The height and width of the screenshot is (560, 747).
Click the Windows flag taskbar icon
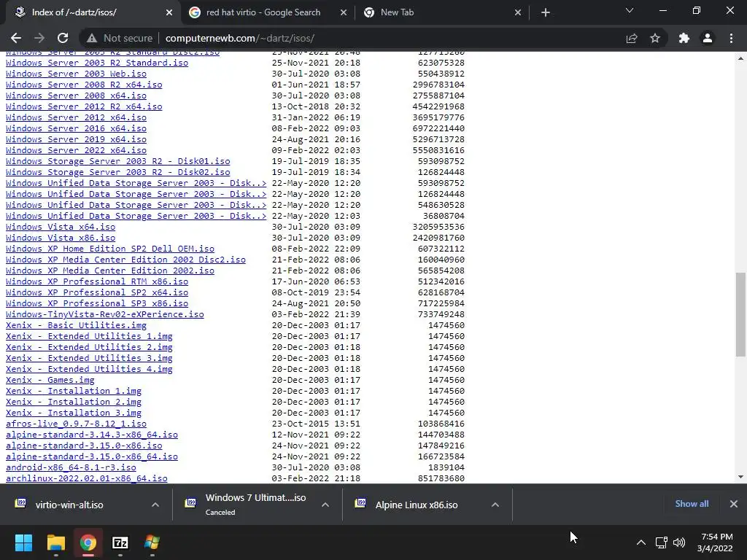(152, 542)
